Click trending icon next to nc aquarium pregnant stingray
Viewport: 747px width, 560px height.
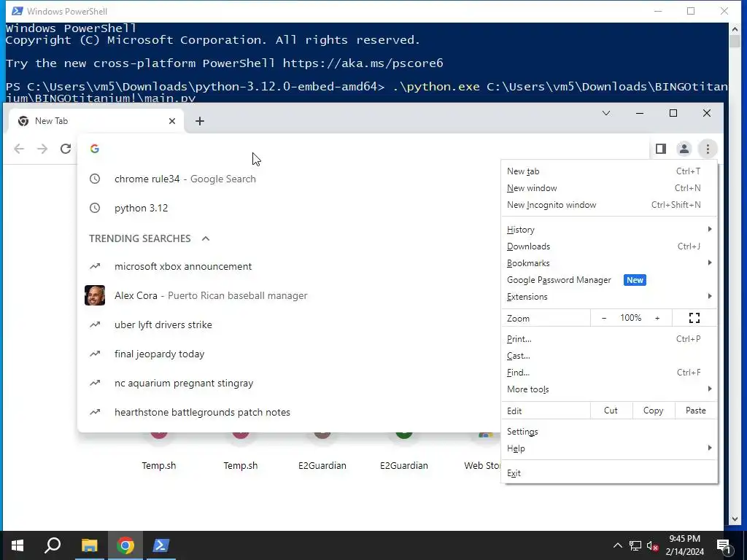tap(95, 383)
